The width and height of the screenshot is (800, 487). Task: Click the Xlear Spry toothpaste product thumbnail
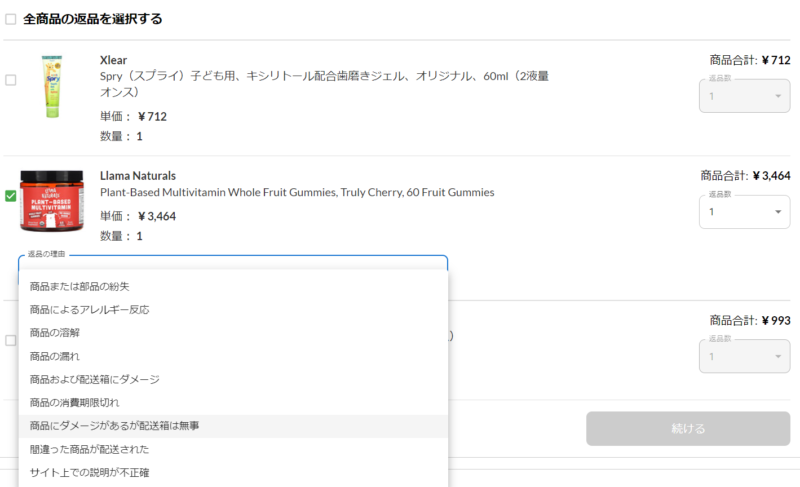pos(52,87)
